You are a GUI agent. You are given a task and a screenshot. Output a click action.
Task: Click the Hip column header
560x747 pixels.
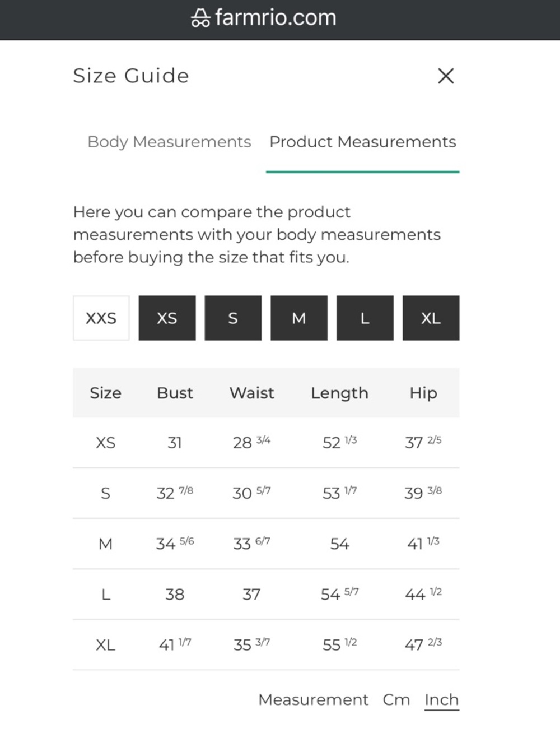coord(423,393)
